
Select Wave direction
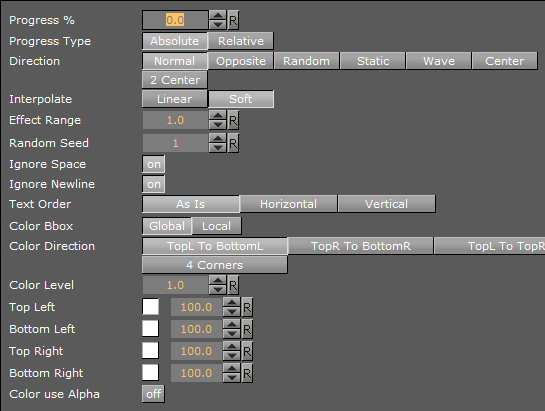click(439, 61)
